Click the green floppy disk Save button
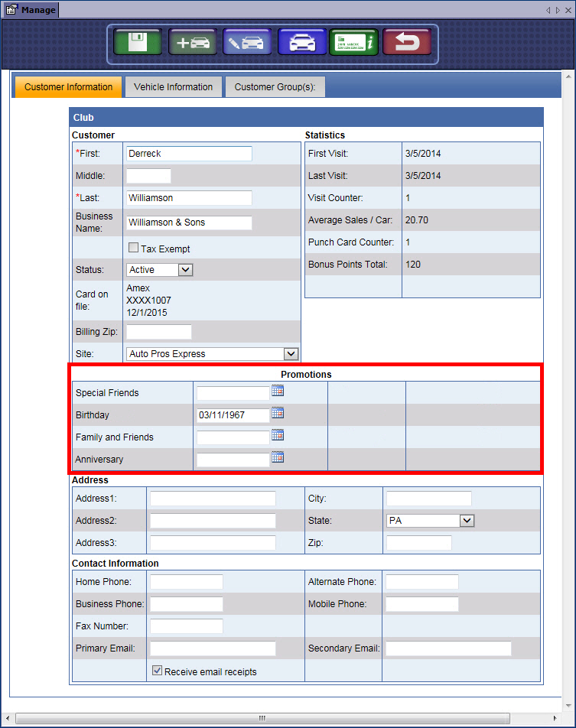 (136, 43)
